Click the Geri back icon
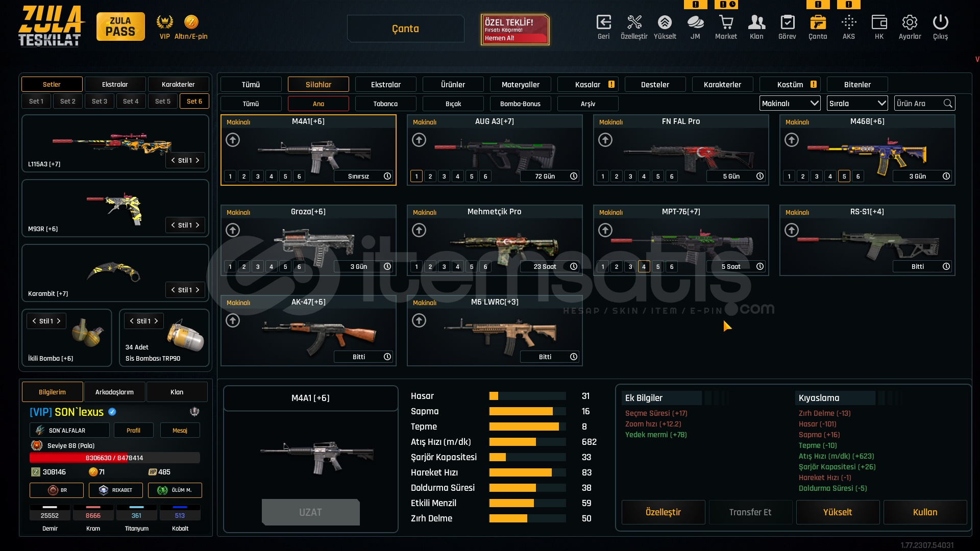 coord(603,22)
